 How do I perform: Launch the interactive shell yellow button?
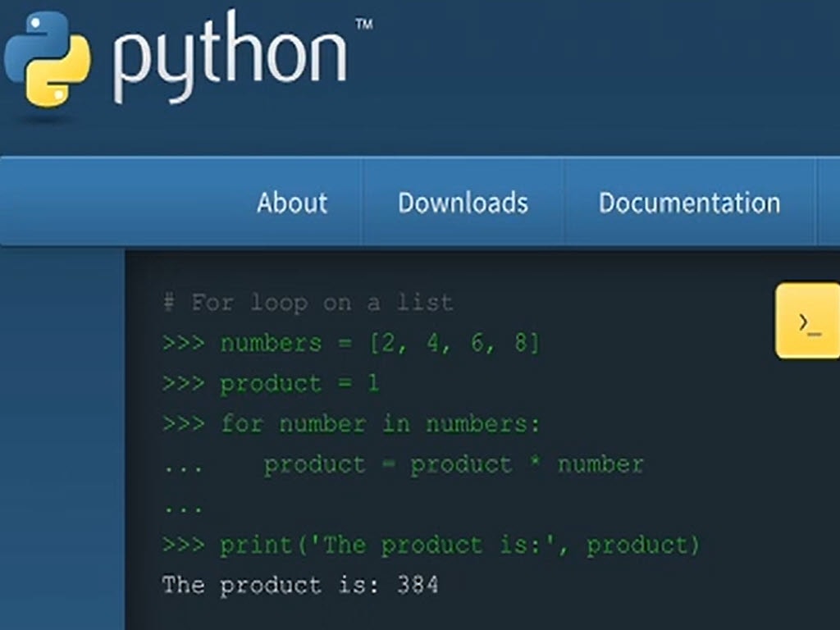[809, 321]
